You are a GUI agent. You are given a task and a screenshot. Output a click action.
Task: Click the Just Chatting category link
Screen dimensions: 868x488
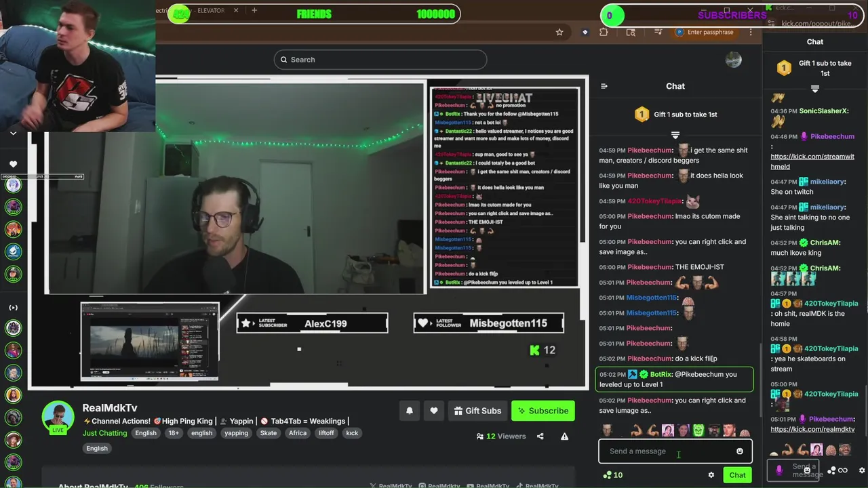click(104, 433)
